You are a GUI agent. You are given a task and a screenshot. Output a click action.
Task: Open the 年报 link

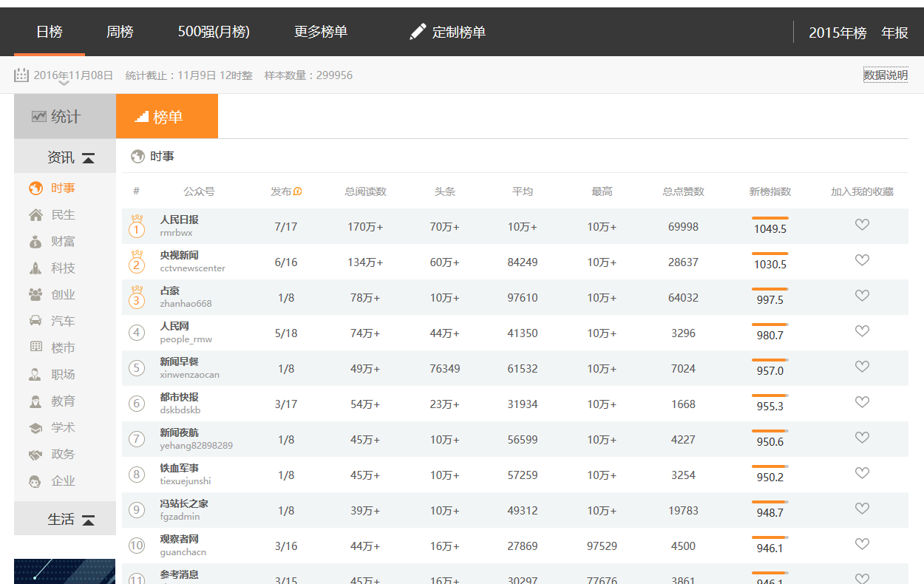pos(894,33)
